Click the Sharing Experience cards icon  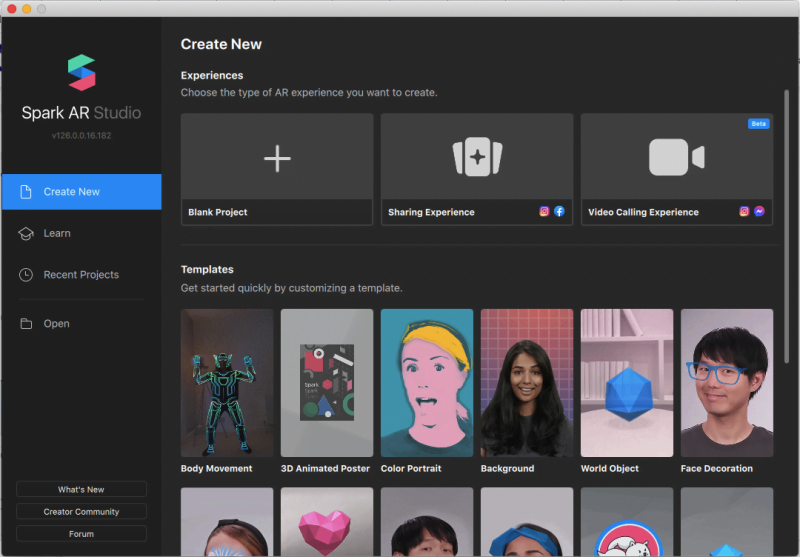point(477,158)
